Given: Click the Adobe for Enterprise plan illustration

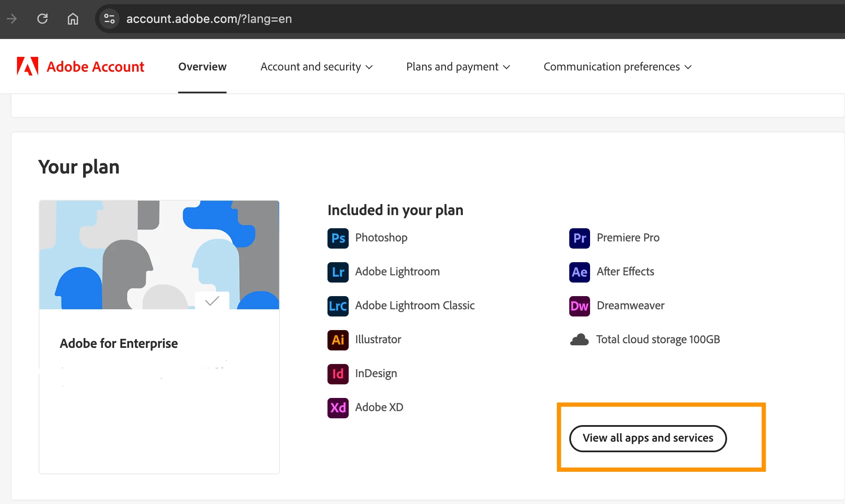Looking at the screenshot, I should coord(159,255).
